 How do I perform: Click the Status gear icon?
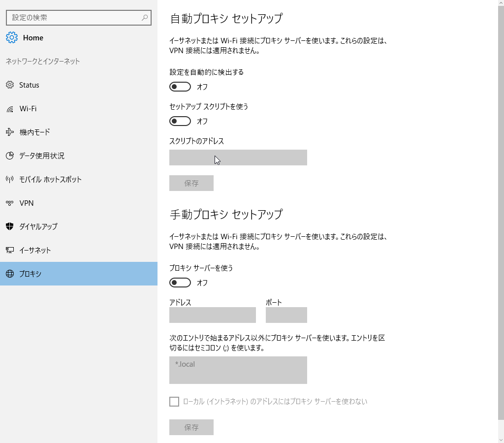click(10, 85)
